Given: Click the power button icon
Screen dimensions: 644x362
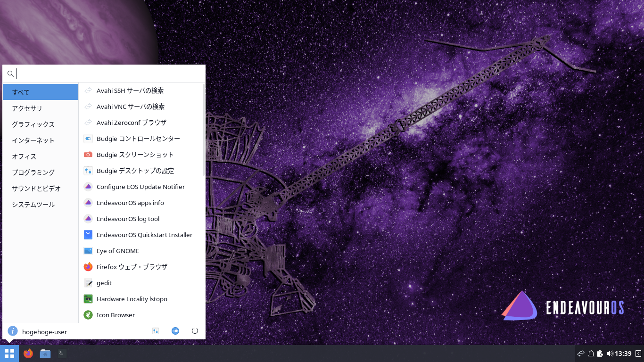Looking at the screenshot, I should [195, 331].
